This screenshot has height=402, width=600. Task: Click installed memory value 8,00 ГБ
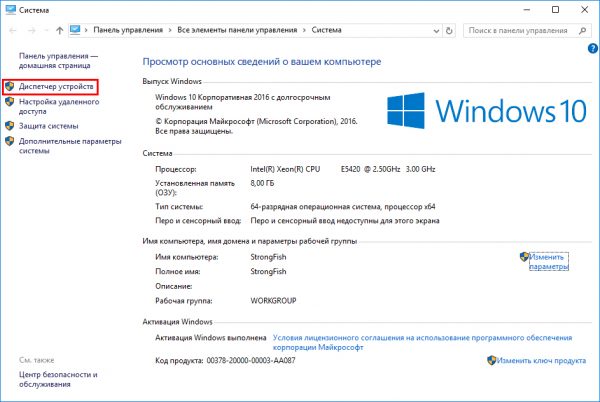(262, 183)
